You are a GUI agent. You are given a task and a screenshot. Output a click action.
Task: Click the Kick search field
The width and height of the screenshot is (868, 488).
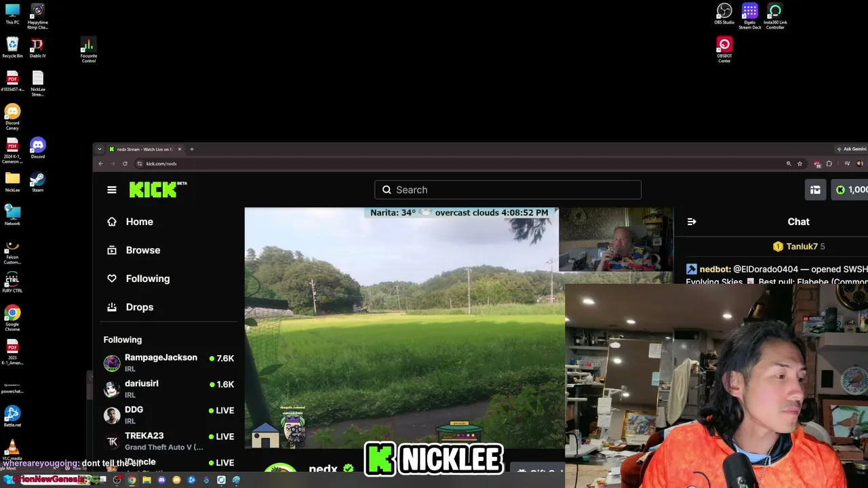[508, 190]
